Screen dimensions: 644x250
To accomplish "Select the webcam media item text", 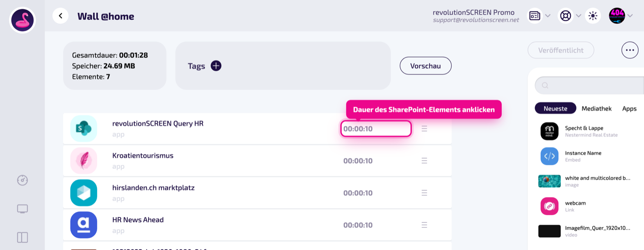I will pos(575,203).
